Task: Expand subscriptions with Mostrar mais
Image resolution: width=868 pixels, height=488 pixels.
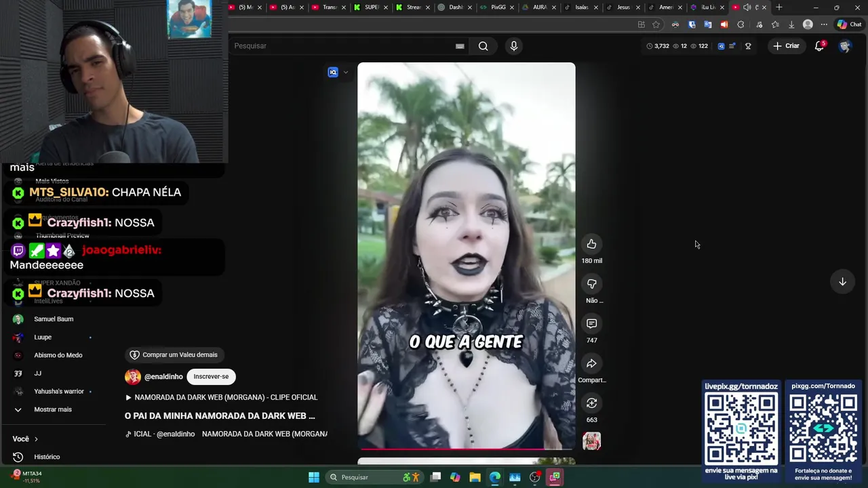Action: click(x=53, y=410)
